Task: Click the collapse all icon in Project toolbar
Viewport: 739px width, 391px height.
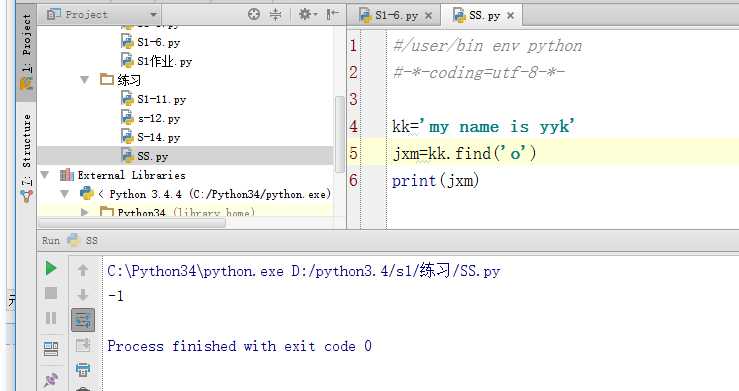Action: pos(276,15)
